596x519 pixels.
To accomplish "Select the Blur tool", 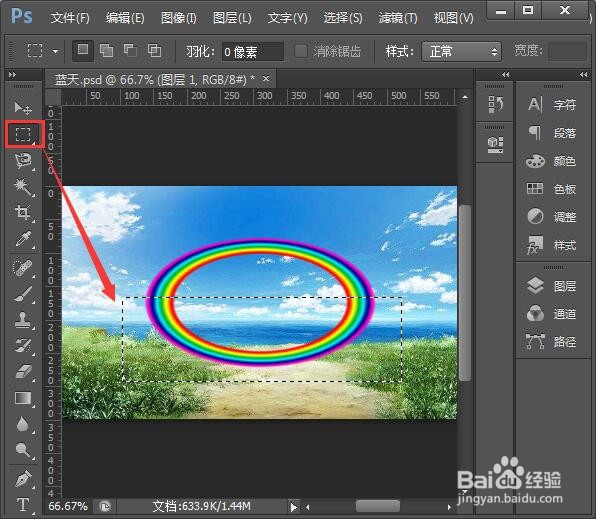I will 23,424.
